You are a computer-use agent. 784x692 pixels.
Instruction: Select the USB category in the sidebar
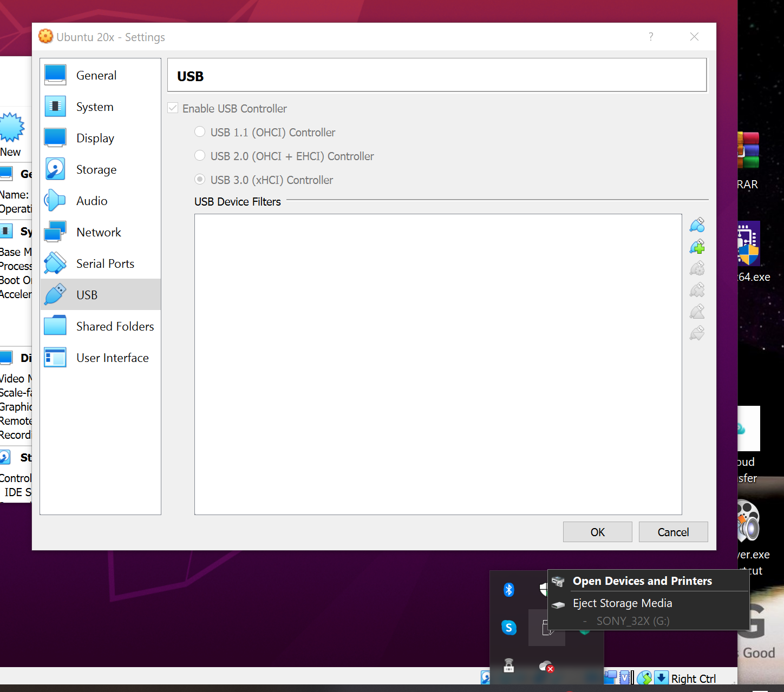point(101,295)
